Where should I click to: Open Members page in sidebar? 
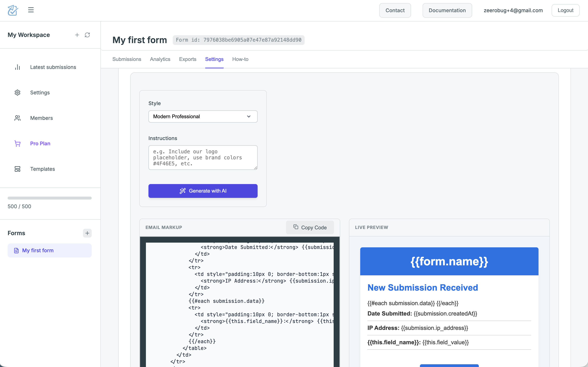pos(41,118)
